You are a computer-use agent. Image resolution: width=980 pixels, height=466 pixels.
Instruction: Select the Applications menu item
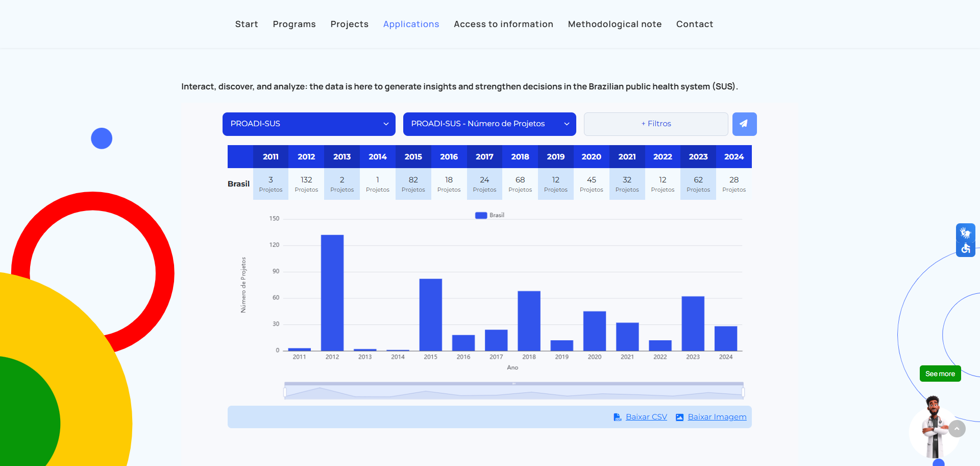pyautogui.click(x=411, y=24)
